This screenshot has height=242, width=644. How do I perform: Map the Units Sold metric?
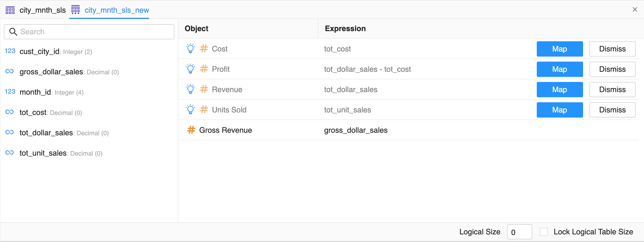(x=559, y=110)
